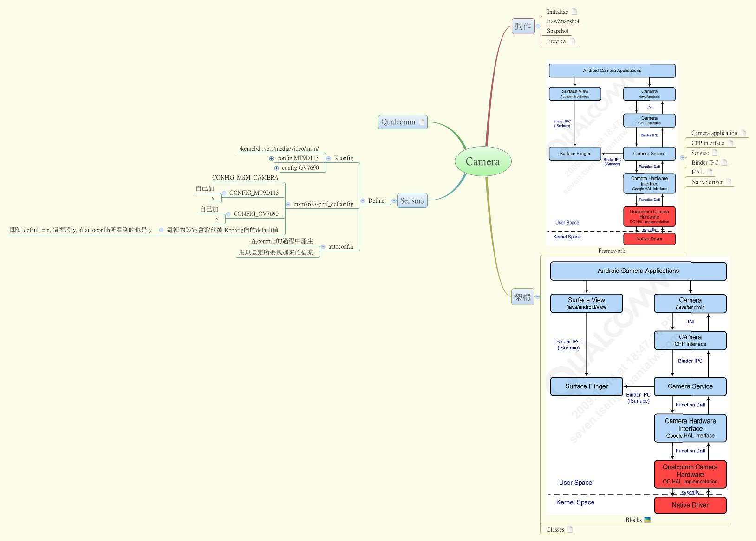Collapse the Define node
The height and width of the screenshot is (541, 756).
coord(363,201)
